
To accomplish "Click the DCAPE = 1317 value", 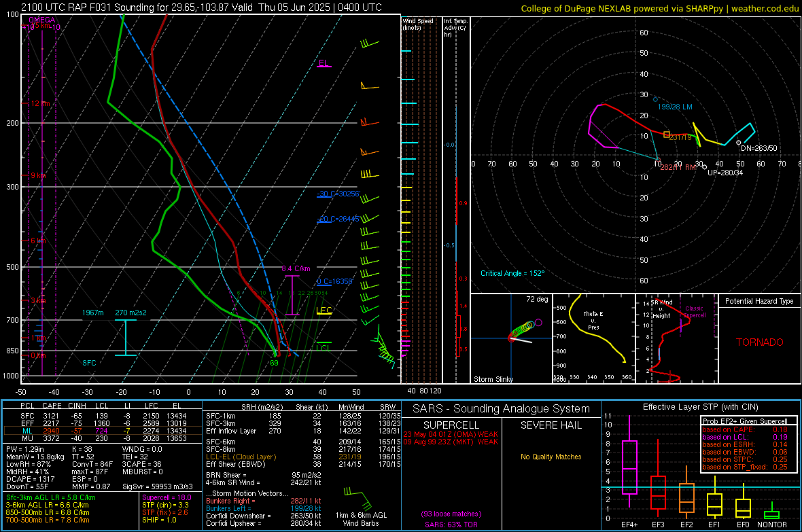I will tap(30, 479).
